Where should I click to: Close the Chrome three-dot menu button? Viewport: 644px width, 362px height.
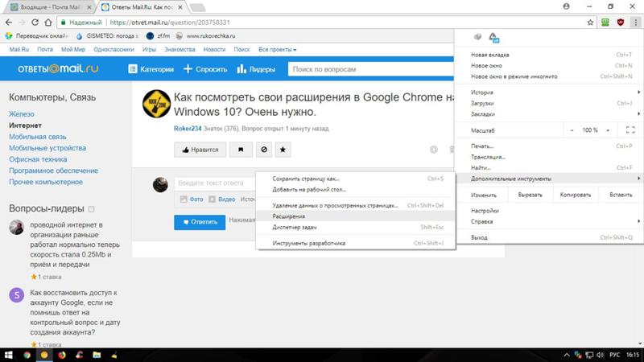coord(636,23)
